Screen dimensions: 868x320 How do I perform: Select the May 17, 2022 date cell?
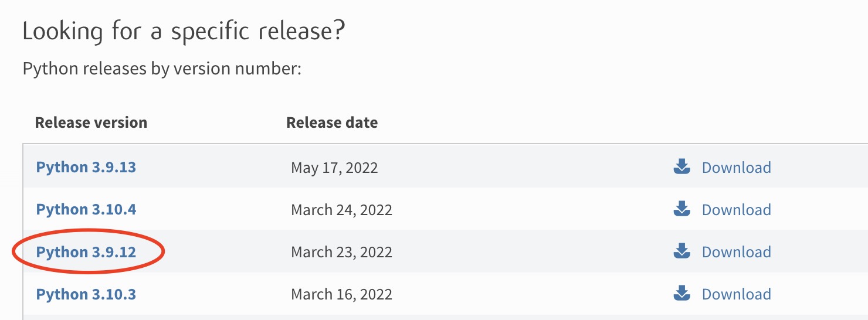tap(334, 168)
